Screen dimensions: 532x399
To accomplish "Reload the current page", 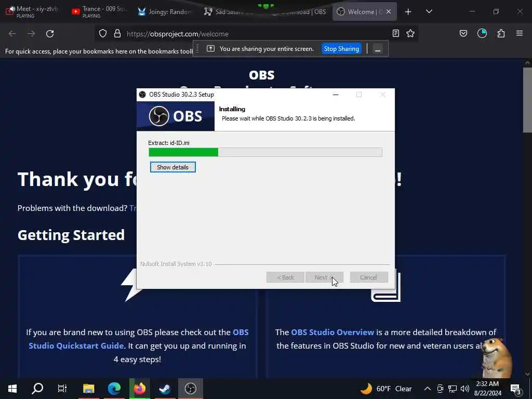I will pyautogui.click(x=50, y=34).
